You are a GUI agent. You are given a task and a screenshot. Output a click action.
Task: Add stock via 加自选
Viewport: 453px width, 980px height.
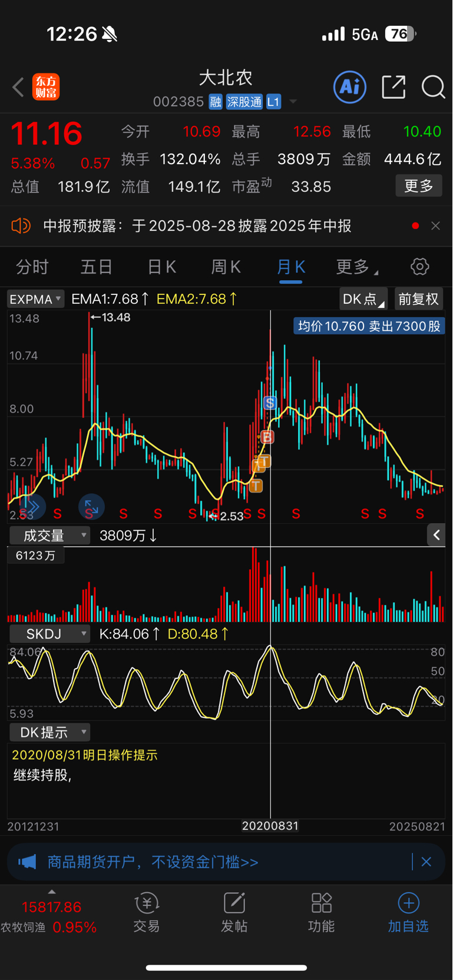click(408, 913)
